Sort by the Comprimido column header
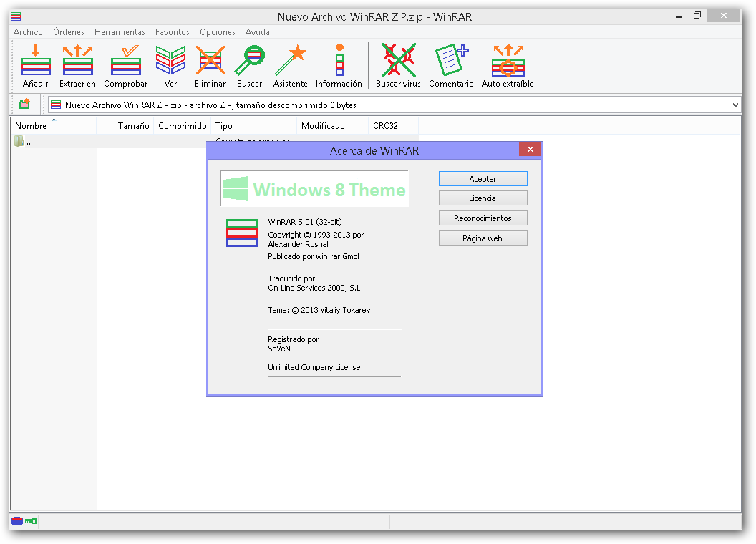Screen dimensions: 756x544 pos(183,125)
